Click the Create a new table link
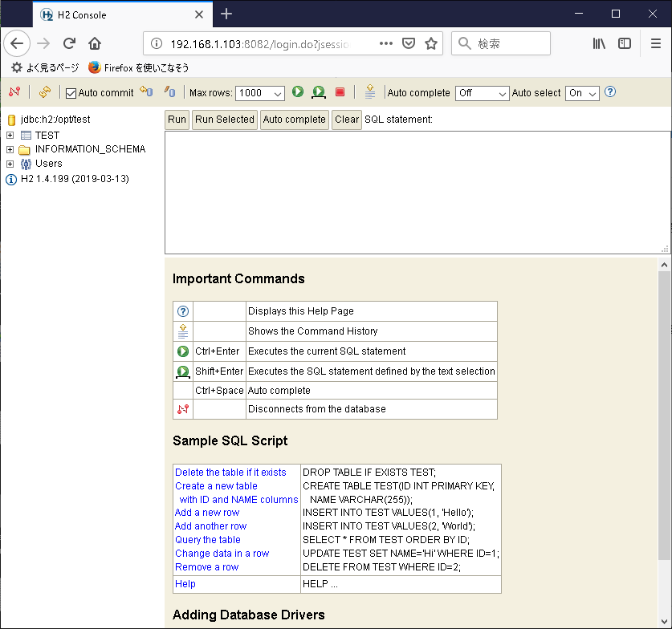Screen dimensions: 672x629 coord(215,485)
